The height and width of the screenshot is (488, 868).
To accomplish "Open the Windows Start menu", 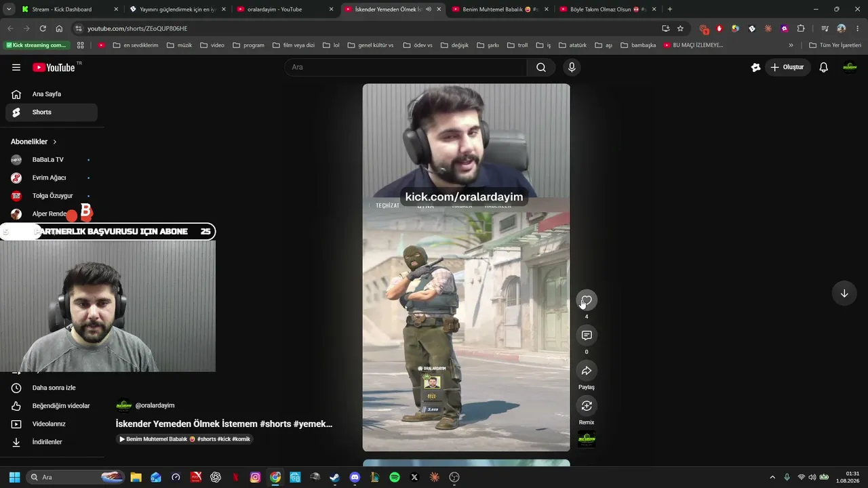I will click(14, 477).
